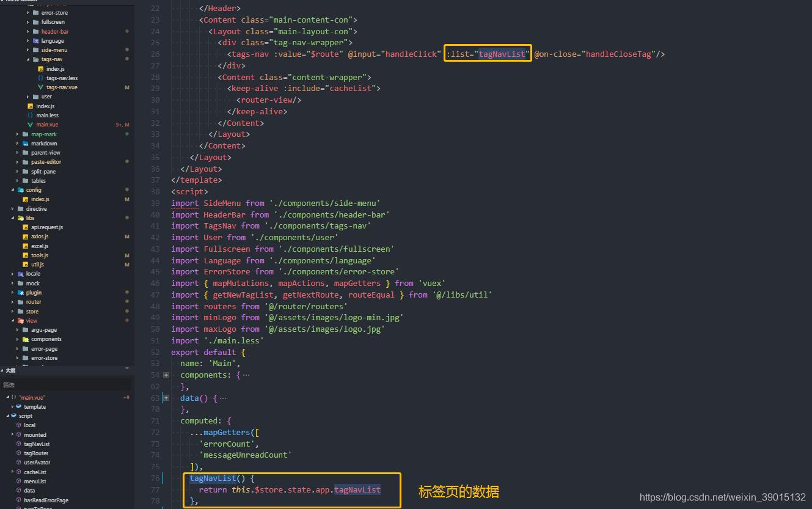Image resolution: width=812 pixels, height=509 pixels.
Task: Click the locale folder icon
Action: pyautogui.click(x=20, y=274)
